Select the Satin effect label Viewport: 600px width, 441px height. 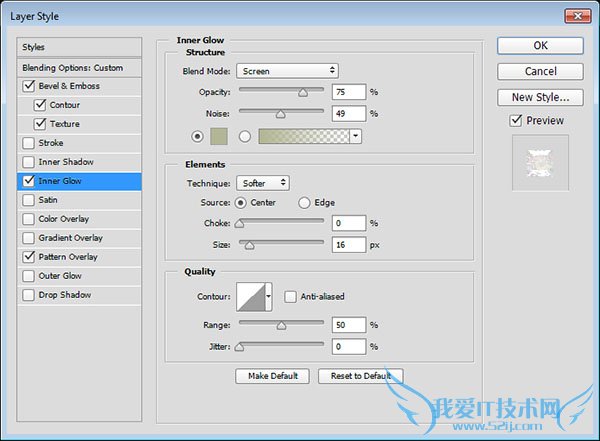(x=48, y=200)
